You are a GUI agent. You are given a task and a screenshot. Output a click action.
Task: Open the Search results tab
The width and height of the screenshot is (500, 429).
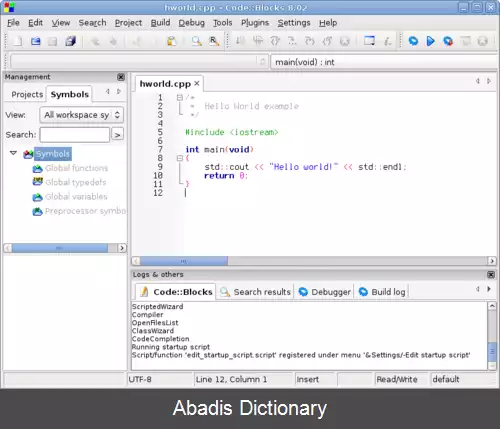[256, 292]
